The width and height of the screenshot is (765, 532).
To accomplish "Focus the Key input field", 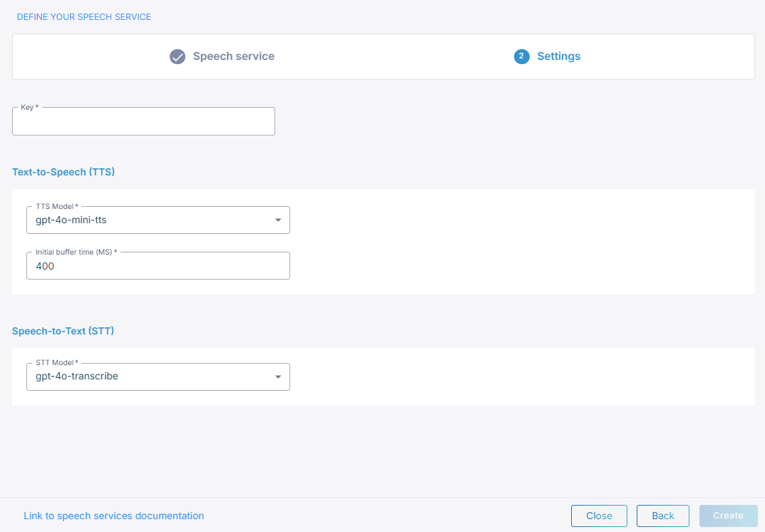I will tap(143, 123).
